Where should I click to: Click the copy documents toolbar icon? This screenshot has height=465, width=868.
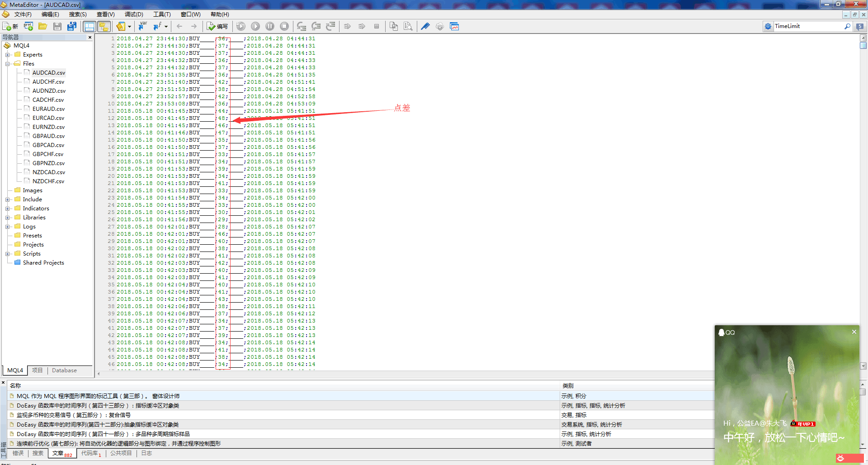(394, 26)
